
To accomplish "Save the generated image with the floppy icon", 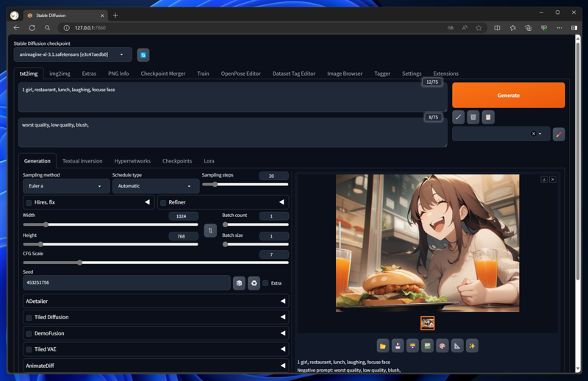I will pos(398,346).
